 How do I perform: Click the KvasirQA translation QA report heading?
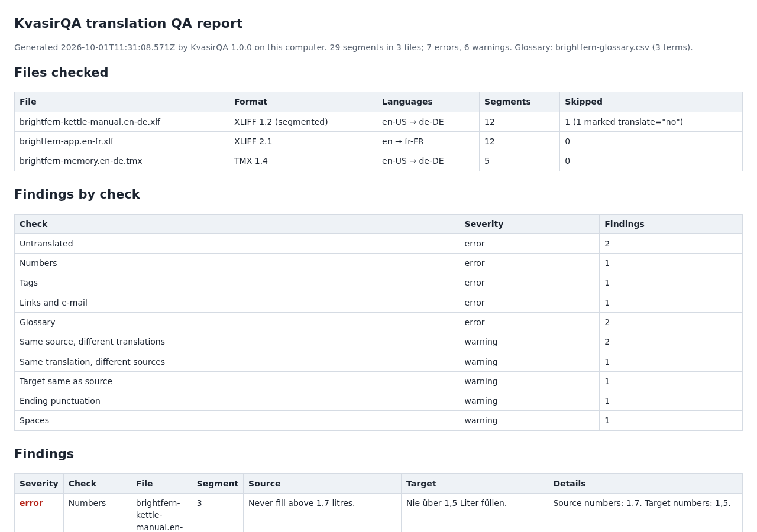pos(128,24)
